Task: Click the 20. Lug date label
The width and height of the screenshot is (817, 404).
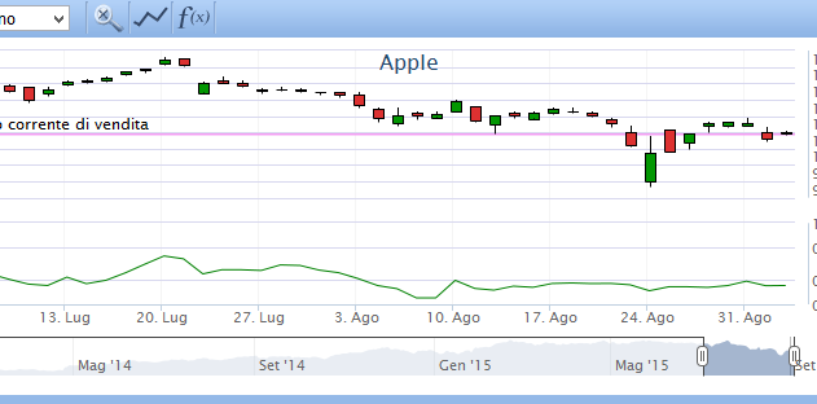Action: (x=162, y=317)
